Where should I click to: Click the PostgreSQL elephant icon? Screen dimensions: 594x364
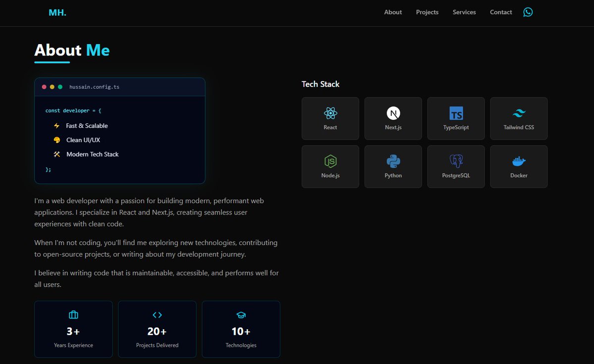(x=456, y=161)
